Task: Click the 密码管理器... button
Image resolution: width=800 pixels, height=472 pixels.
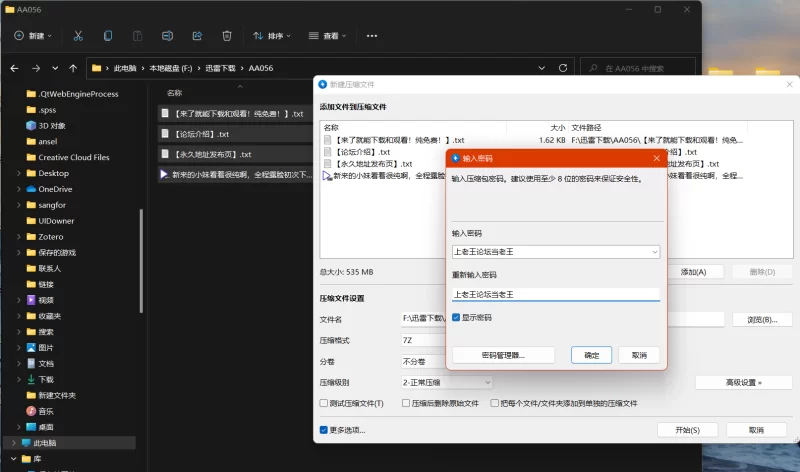Action: coord(503,355)
